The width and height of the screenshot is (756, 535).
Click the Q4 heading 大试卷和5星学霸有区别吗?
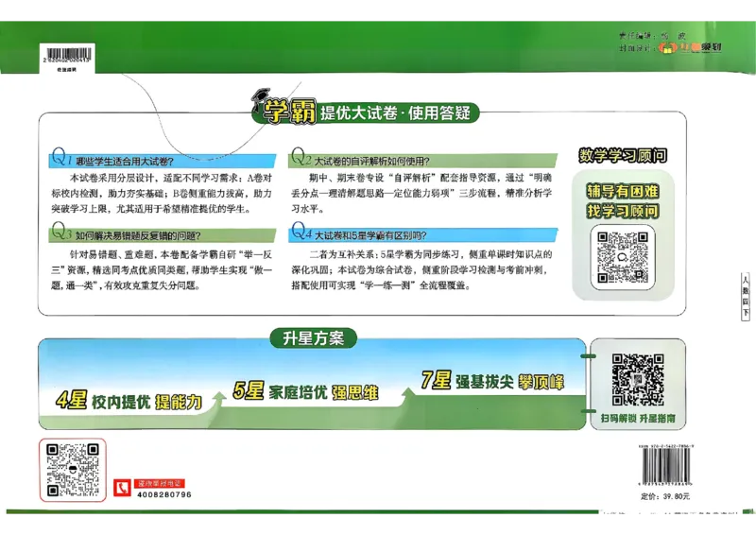pyautogui.click(x=370, y=235)
